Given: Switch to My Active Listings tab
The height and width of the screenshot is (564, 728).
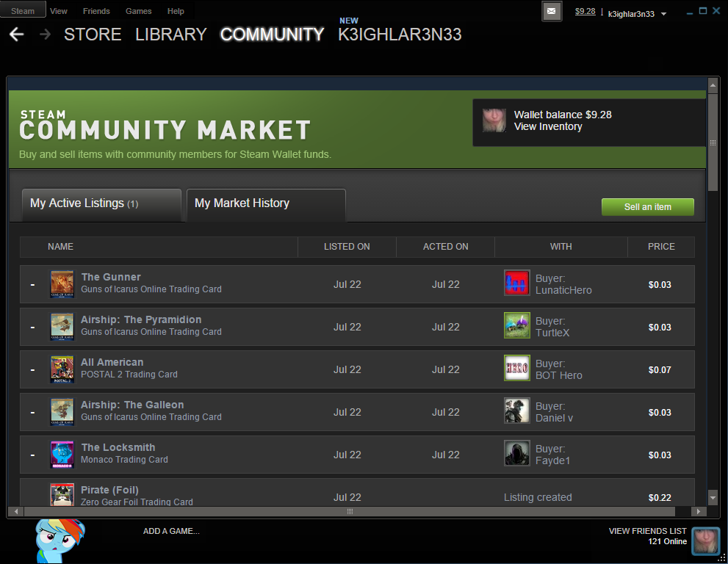Looking at the screenshot, I should [x=101, y=203].
